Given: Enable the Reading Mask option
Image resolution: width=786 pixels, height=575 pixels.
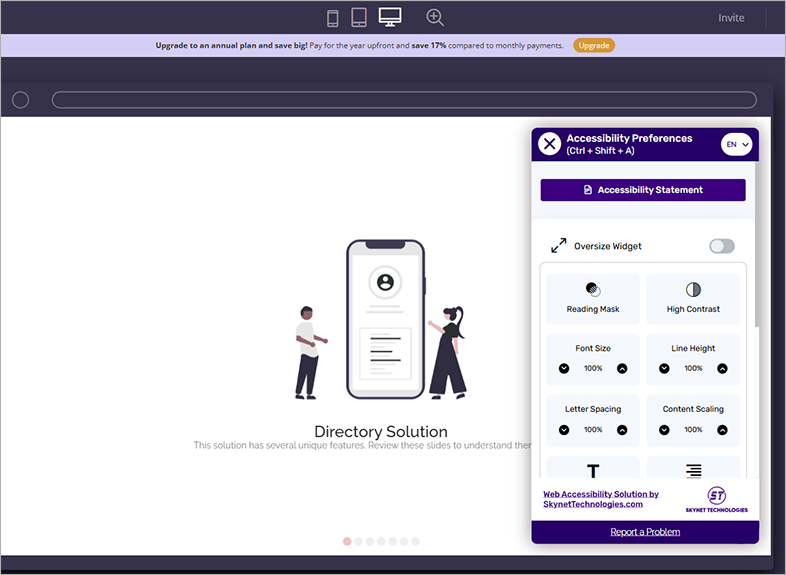Looking at the screenshot, I should click(593, 298).
